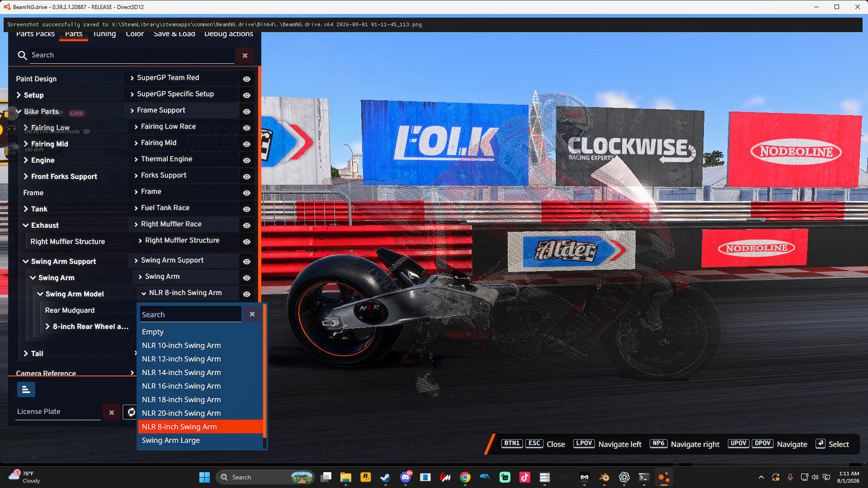
Task: Expand the Tank tree node
Action: [x=26, y=209]
